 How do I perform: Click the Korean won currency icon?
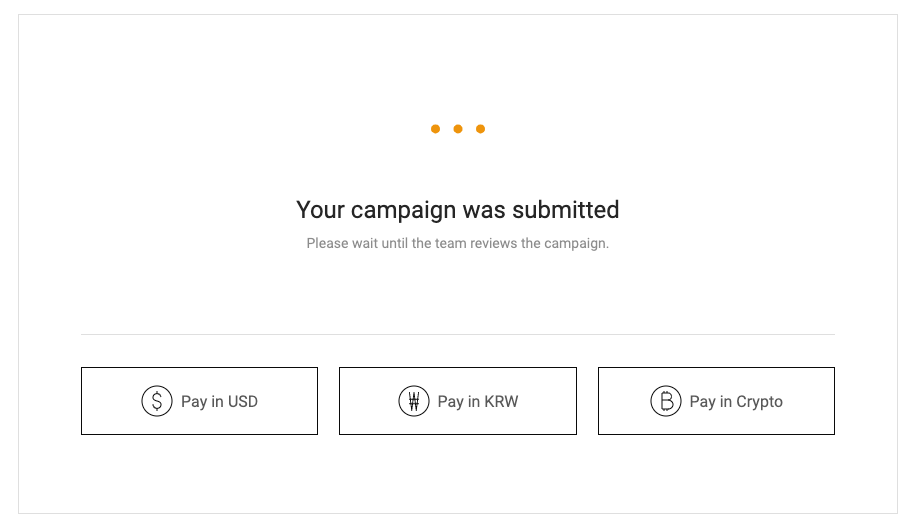coord(414,401)
